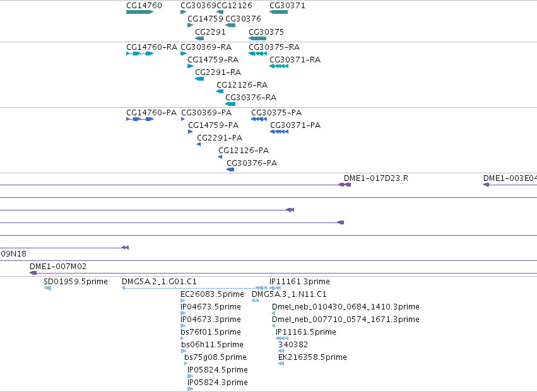Select the CG2291-RA transcript label
The image size is (537, 392).
click(x=218, y=72)
